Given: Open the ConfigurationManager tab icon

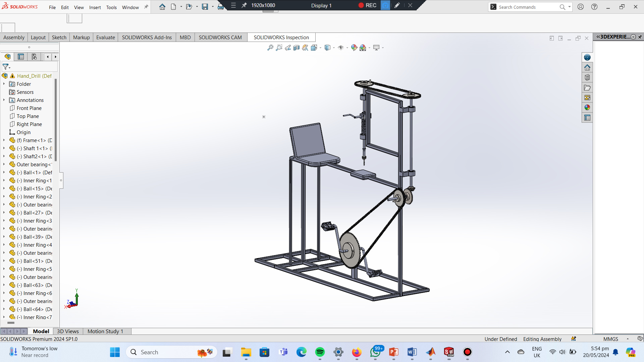Looking at the screenshot, I should coord(34,57).
